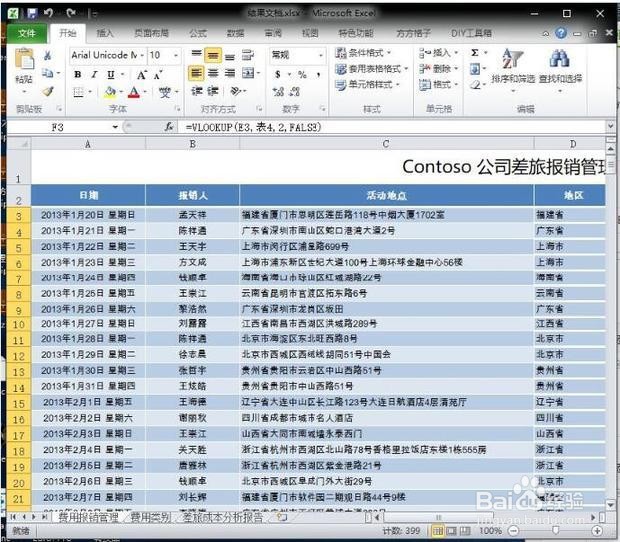Viewport: 620px width, 542px height.
Task: Click decrease indent icon
Action: (197, 91)
